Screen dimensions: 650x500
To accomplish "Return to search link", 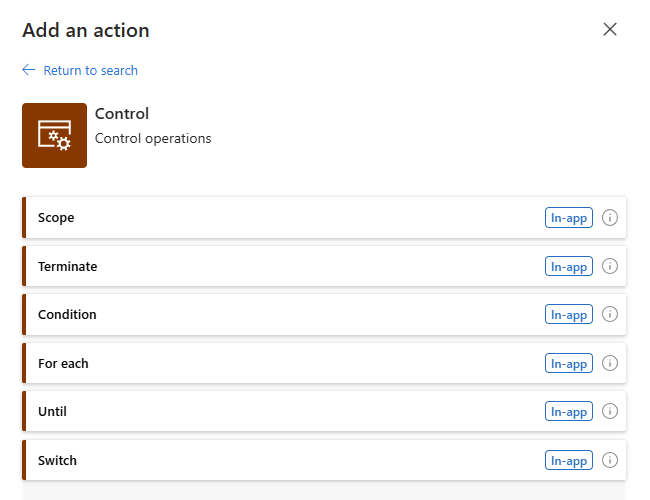I will pyautogui.click(x=90, y=70).
